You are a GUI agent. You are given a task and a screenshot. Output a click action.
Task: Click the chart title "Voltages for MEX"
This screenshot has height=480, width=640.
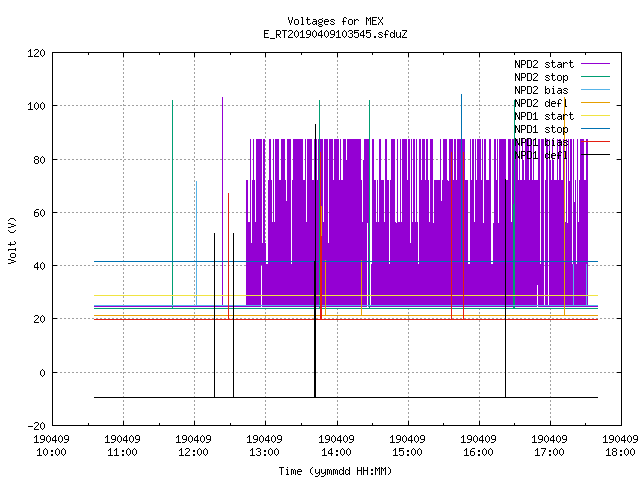point(335,21)
